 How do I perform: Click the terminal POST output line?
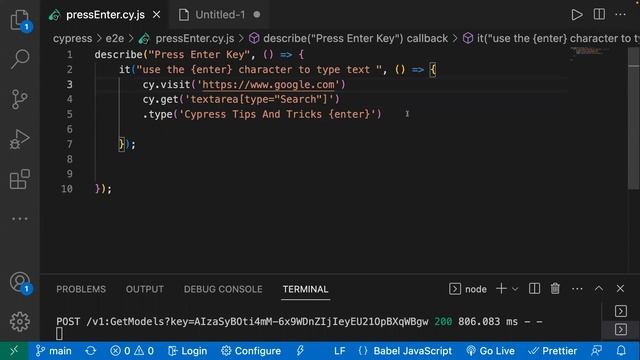pos(299,322)
